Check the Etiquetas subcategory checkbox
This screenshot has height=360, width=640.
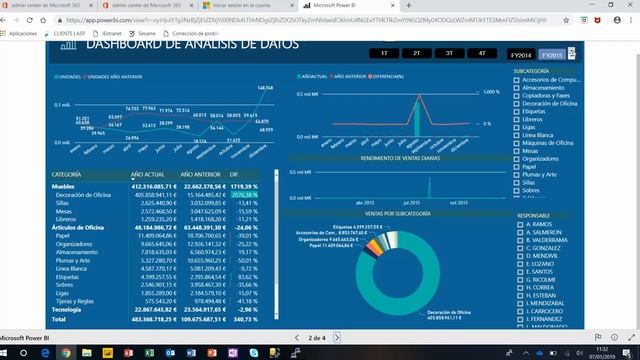[x=517, y=112]
